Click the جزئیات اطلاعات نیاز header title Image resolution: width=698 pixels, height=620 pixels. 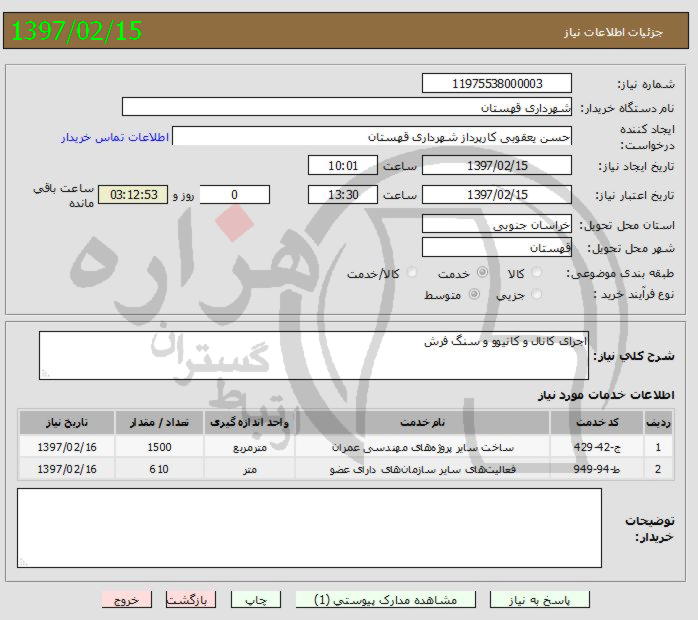click(x=614, y=32)
